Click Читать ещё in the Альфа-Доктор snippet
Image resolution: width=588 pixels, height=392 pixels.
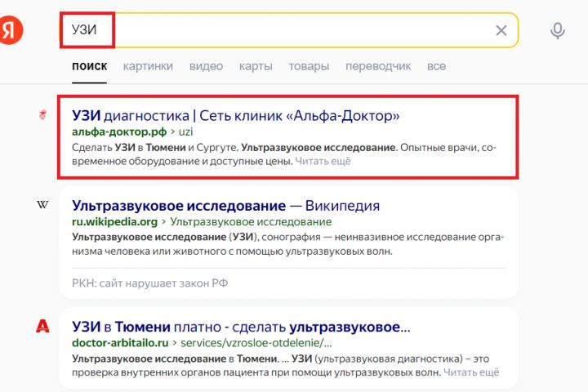pos(323,162)
